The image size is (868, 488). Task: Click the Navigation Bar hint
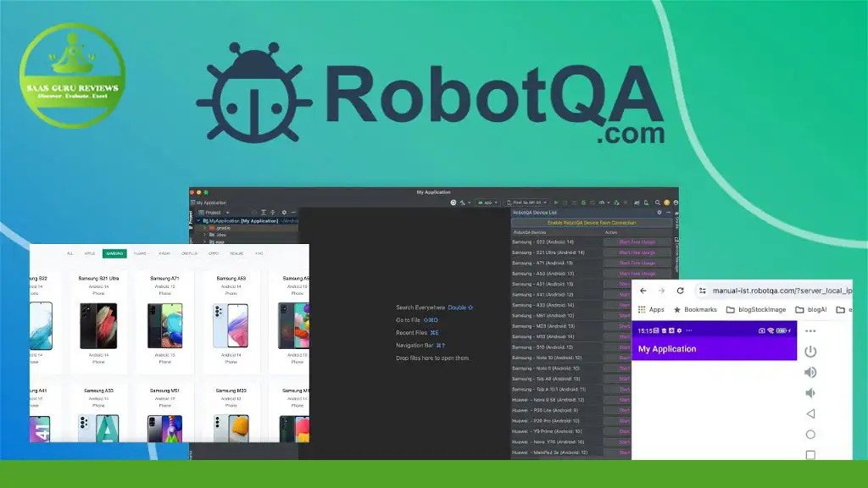coord(420,346)
